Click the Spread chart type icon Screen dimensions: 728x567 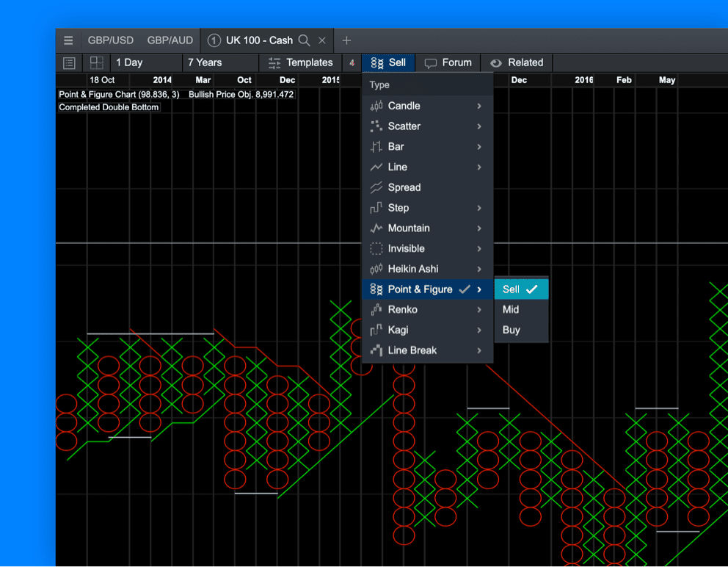click(376, 187)
